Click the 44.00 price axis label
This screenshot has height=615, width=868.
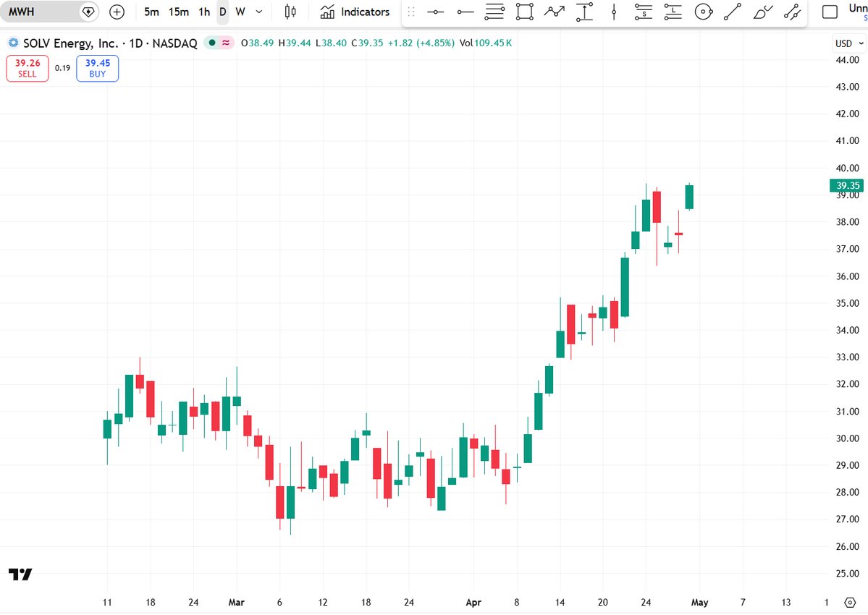pyautogui.click(x=848, y=60)
